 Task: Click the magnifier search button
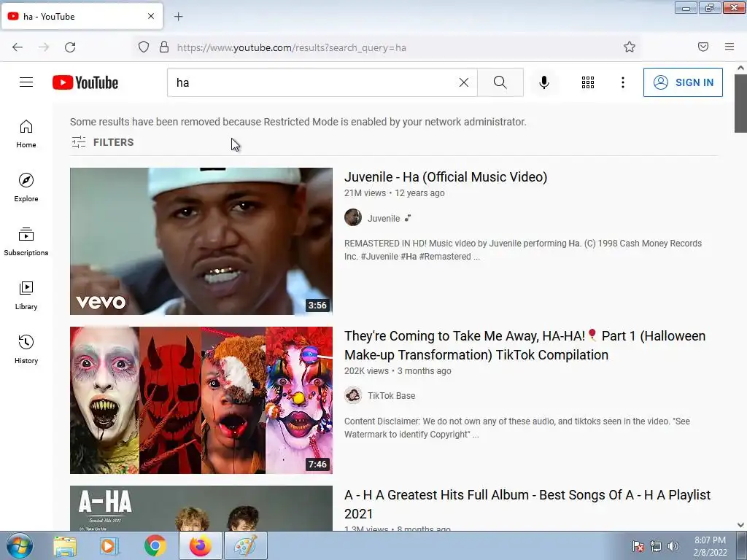[x=500, y=82]
